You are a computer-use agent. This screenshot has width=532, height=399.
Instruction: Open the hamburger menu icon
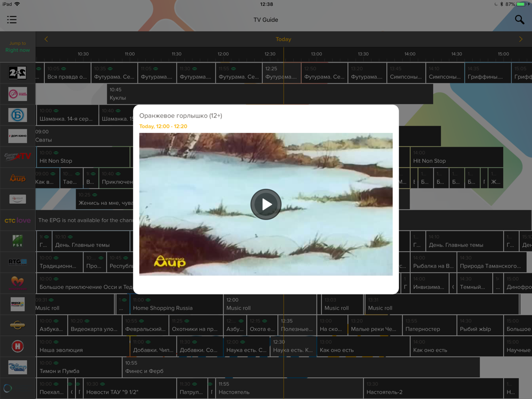[x=12, y=20]
